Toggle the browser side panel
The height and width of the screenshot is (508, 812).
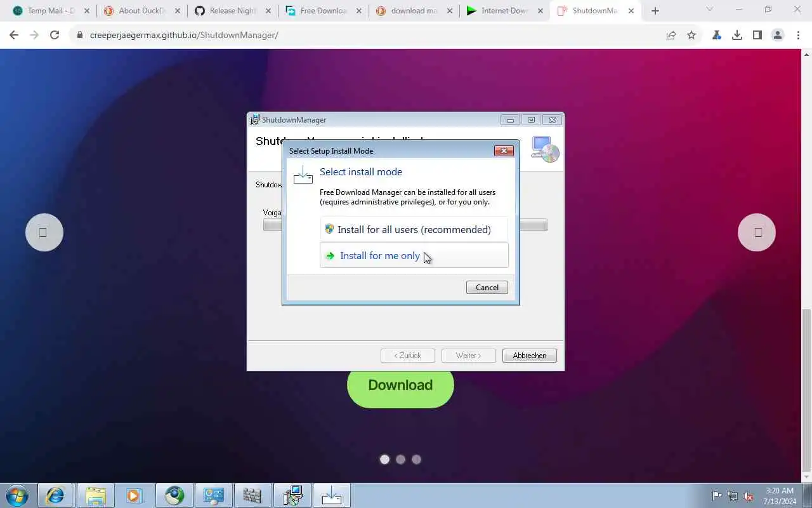[757, 36]
